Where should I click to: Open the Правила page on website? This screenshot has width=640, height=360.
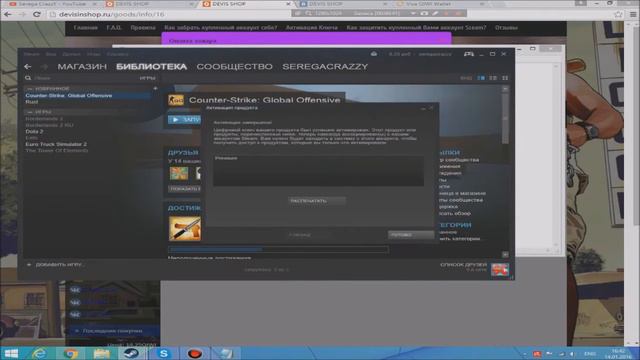[143, 28]
